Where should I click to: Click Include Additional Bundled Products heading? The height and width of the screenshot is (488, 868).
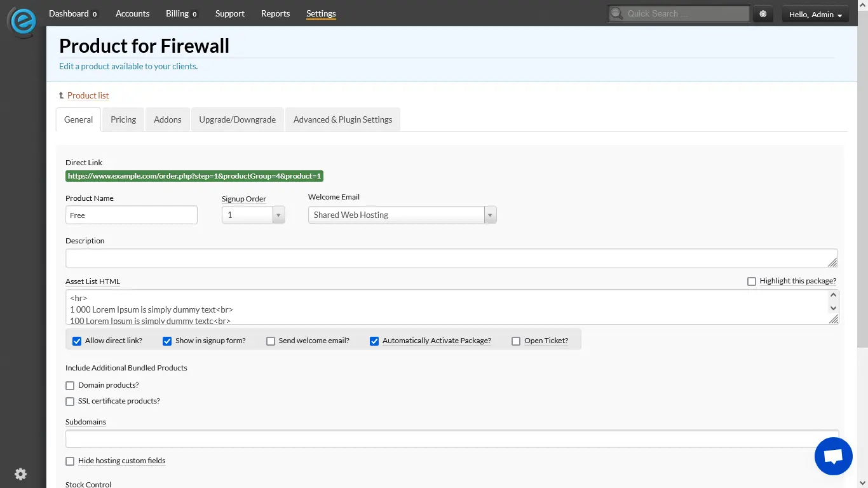pyautogui.click(x=126, y=368)
